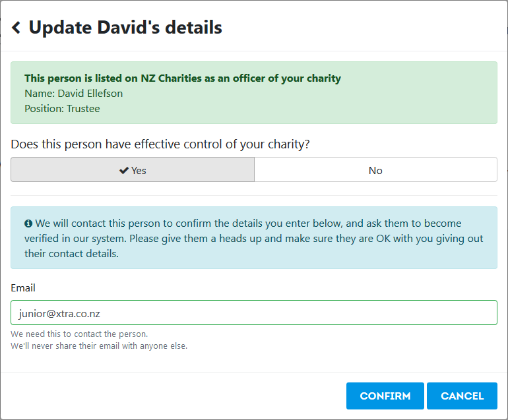Click the 'Name: David Ellefson' line
508x420 pixels.
click(x=73, y=94)
